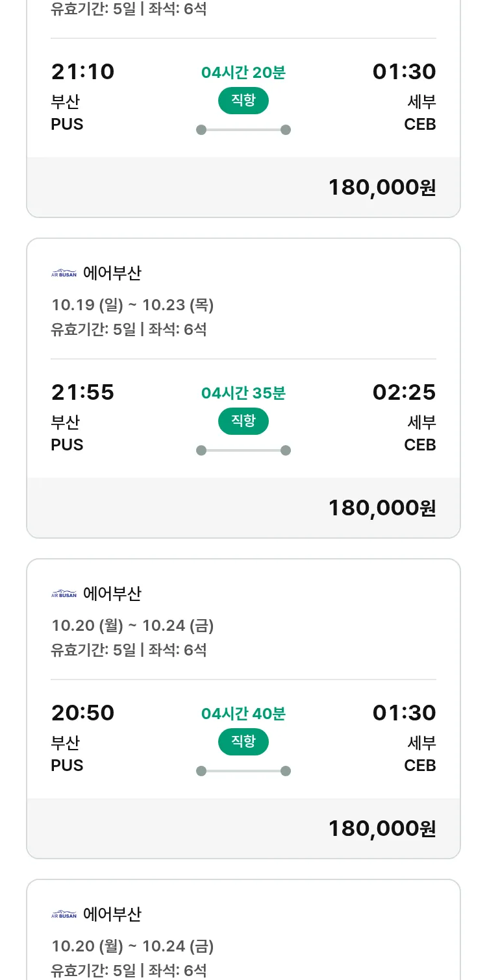Open the 10.19 (일) ~ 10.23 (목) date range
487x980 pixels.
pyautogui.click(x=132, y=304)
